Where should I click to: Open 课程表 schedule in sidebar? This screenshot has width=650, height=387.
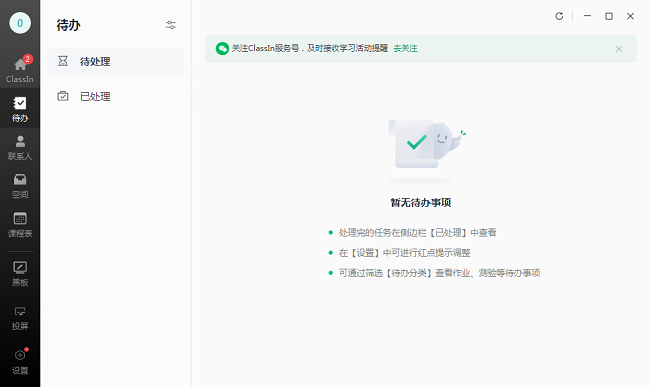pos(20,225)
